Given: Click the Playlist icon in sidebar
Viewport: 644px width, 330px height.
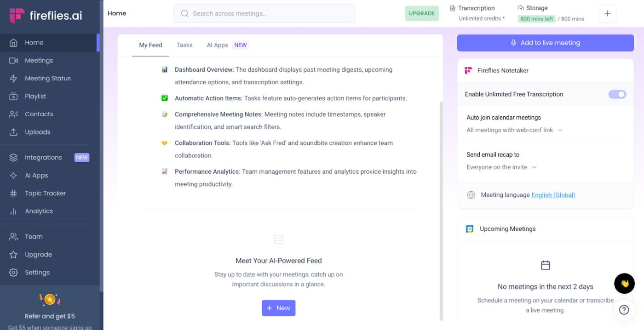Looking at the screenshot, I should click(x=13, y=97).
